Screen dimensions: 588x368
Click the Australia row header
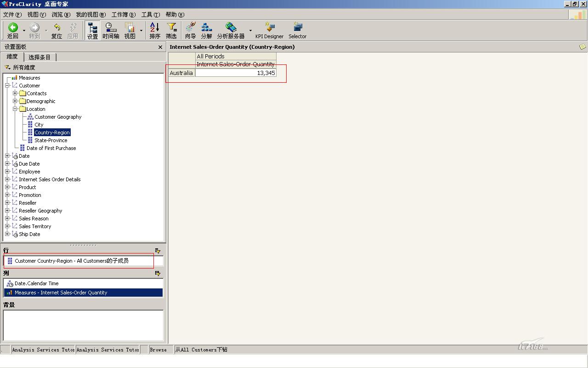click(x=181, y=73)
